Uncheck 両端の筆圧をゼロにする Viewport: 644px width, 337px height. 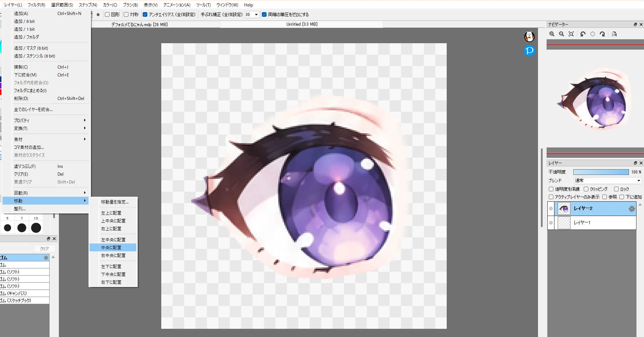[264, 15]
